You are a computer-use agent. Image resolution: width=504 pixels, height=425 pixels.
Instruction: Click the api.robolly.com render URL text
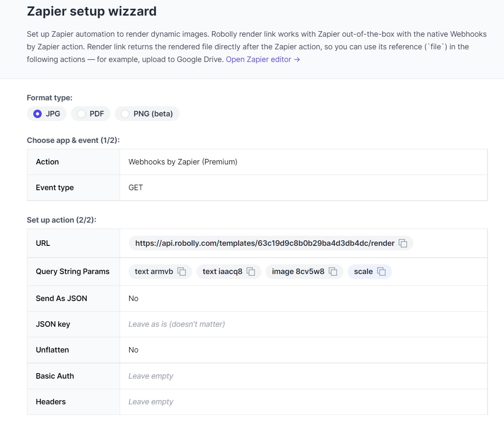click(265, 243)
